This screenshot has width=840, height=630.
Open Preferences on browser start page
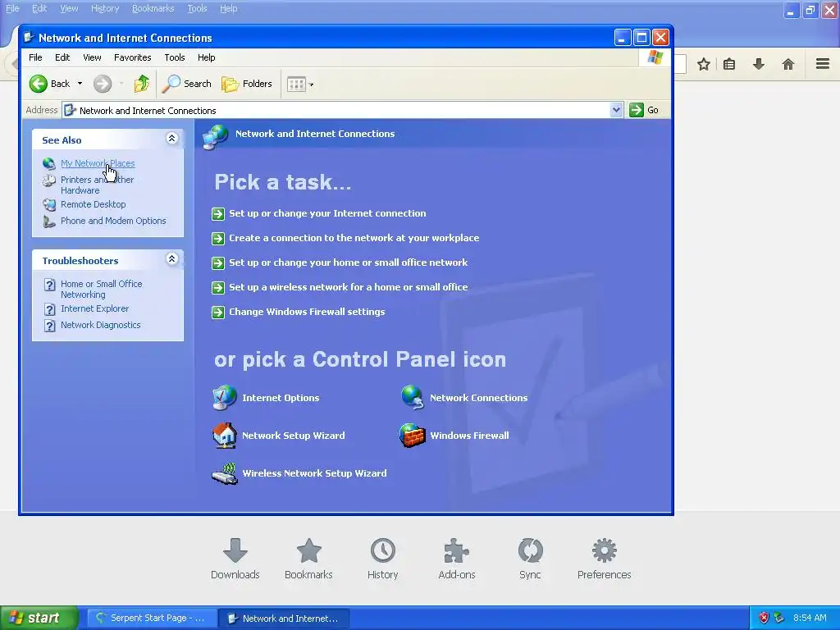coord(605,559)
